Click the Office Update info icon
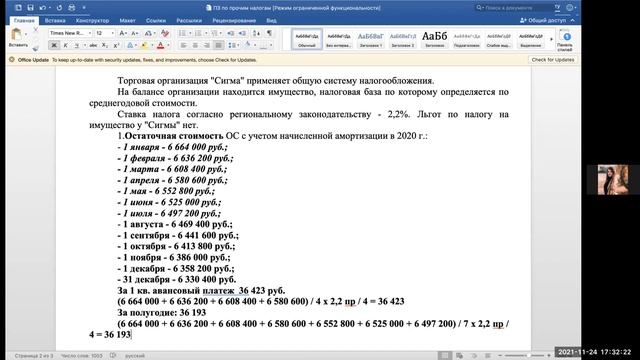The height and width of the screenshot is (360, 640). 11,60
